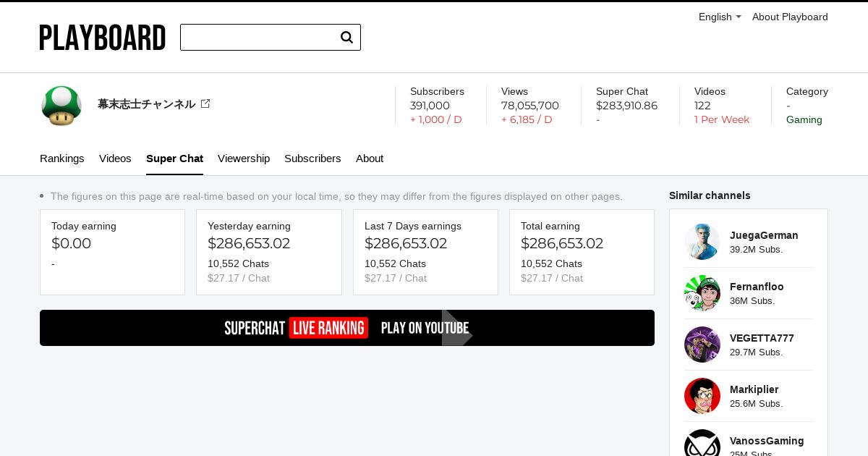Click the 29.7M Subs. label
The image size is (868, 456).
756,352
